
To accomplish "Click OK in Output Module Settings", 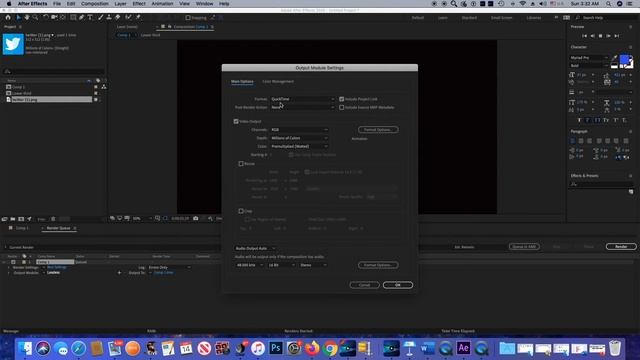I will click(398, 285).
